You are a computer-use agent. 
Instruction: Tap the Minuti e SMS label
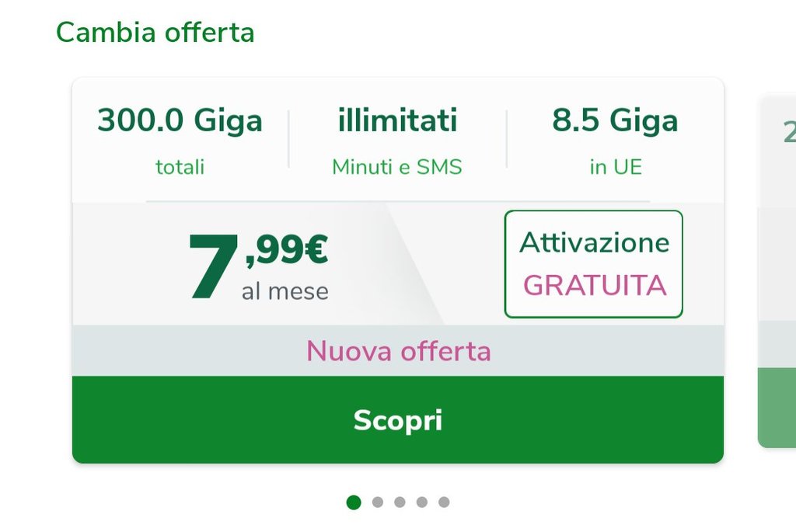pyautogui.click(x=397, y=167)
